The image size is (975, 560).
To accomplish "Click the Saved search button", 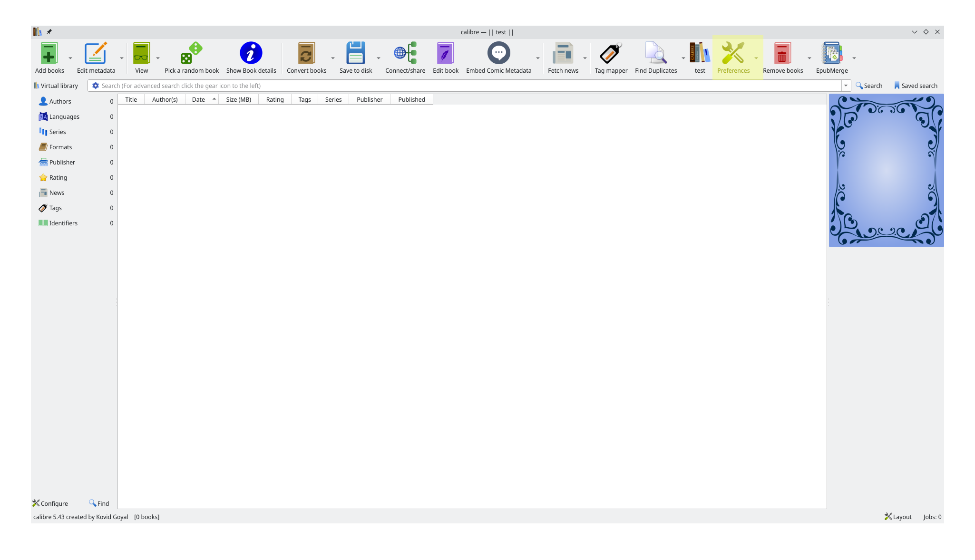I will point(916,86).
